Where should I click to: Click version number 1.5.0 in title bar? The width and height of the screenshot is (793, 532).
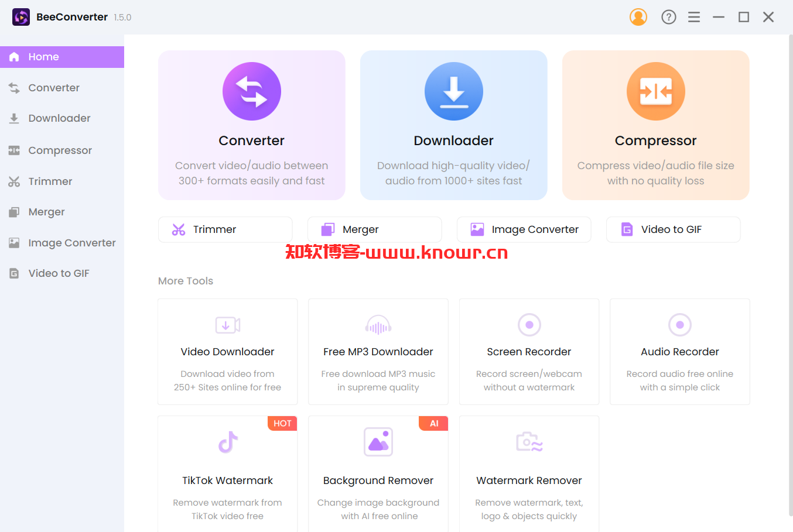coord(122,18)
